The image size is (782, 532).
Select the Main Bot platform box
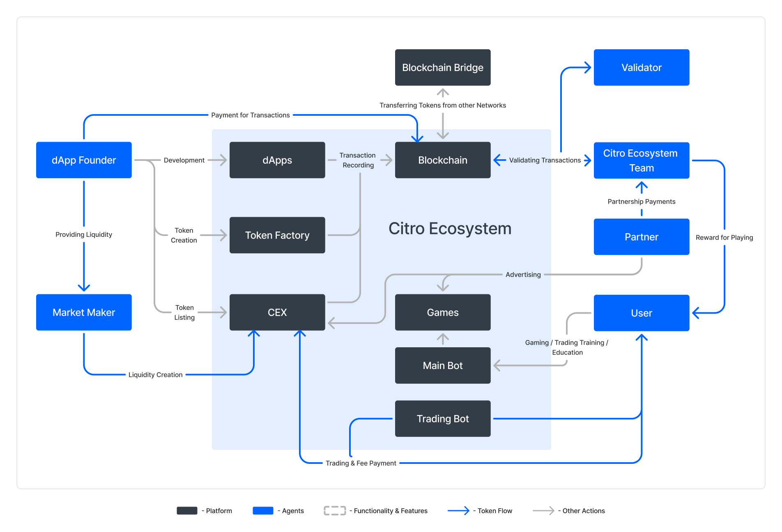click(x=442, y=365)
